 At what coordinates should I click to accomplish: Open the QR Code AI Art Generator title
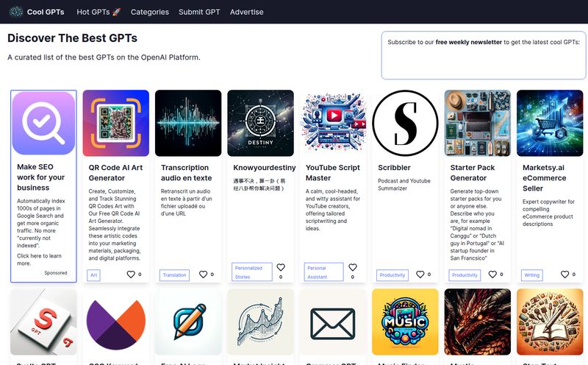[115, 173]
